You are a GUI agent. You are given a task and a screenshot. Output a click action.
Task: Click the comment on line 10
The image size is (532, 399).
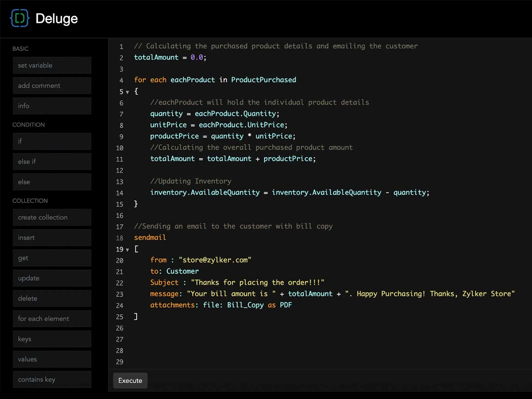(x=251, y=147)
